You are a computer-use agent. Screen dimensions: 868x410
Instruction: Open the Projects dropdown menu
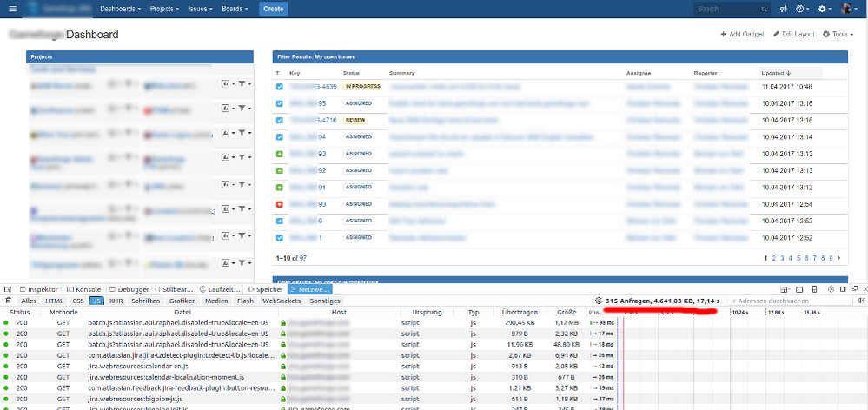pyautogui.click(x=164, y=9)
